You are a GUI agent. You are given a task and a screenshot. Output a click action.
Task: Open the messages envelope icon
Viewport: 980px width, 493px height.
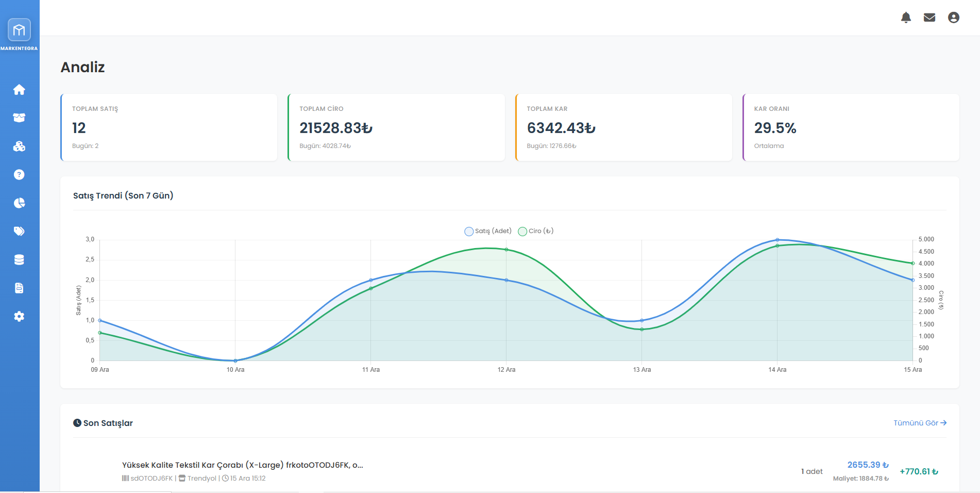tap(930, 18)
